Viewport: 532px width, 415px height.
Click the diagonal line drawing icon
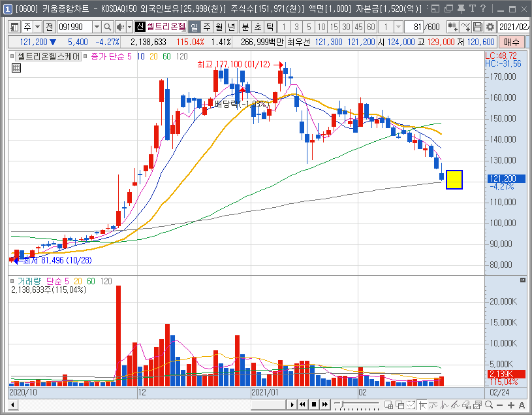pos(456,405)
